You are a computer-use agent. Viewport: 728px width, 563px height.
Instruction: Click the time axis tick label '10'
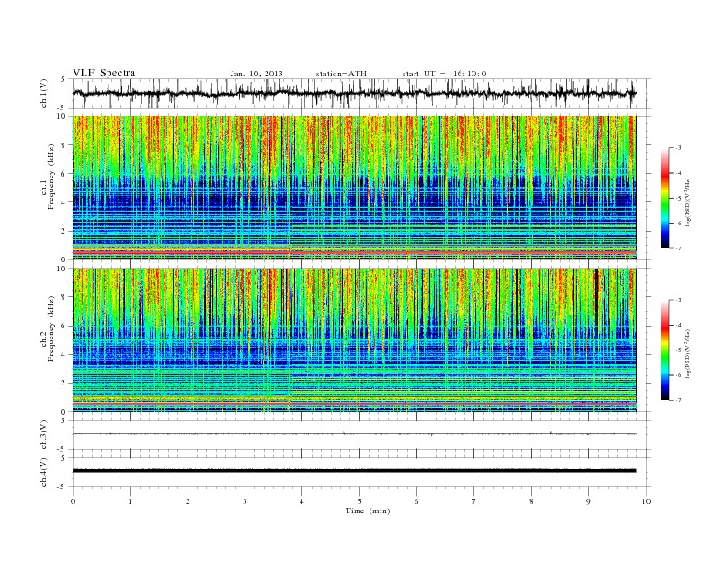[x=646, y=501]
